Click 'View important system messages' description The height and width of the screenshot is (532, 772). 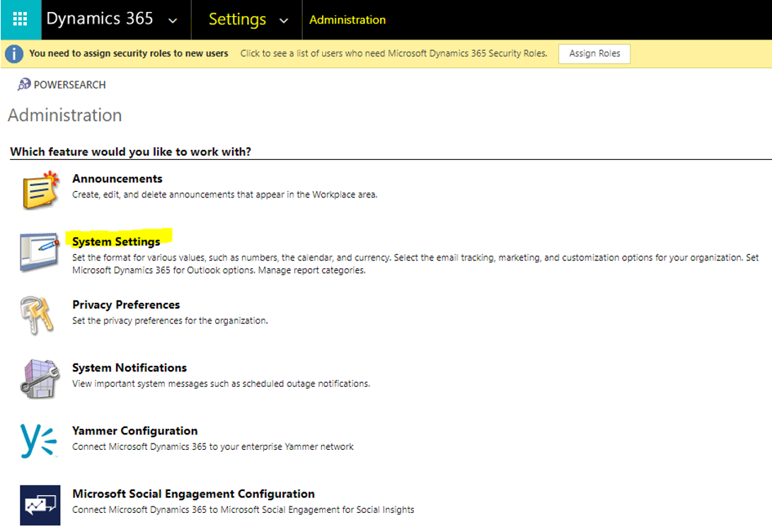coord(221,384)
